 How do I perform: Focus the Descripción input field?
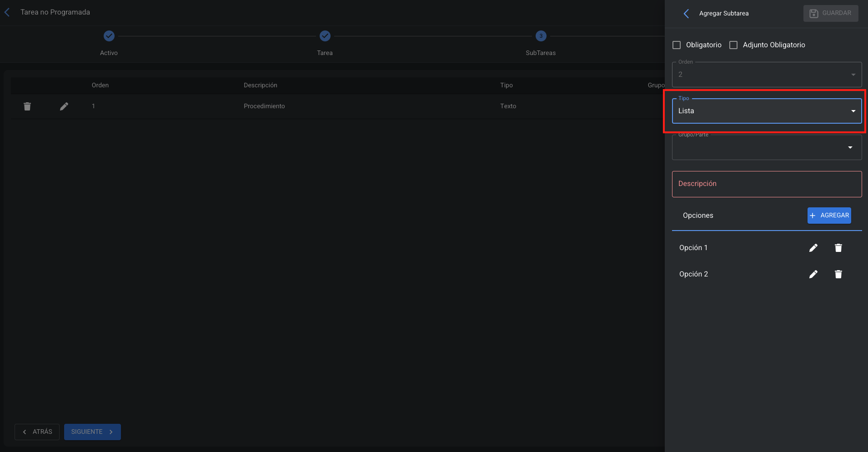point(767,184)
